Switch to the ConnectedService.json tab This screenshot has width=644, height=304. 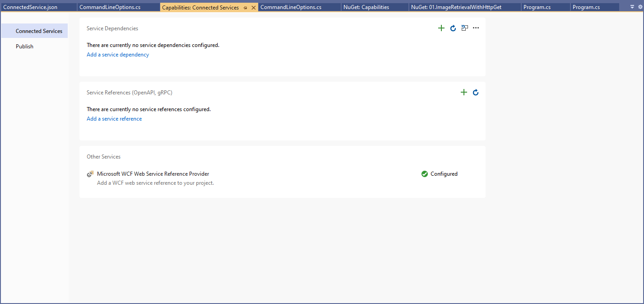point(30,7)
